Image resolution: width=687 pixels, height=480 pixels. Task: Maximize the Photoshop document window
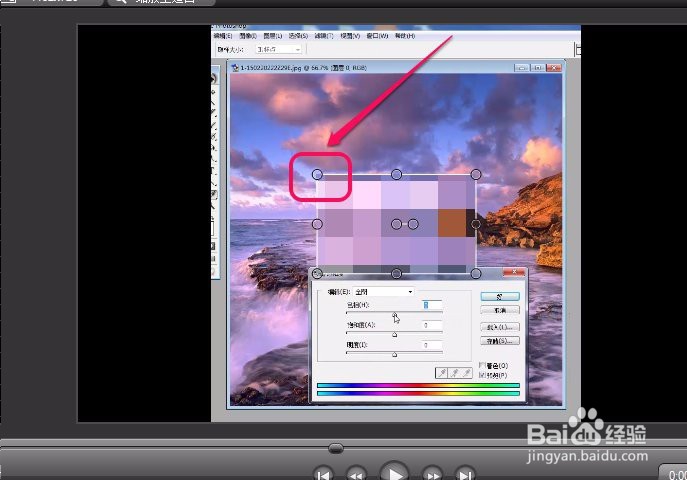(538, 68)
